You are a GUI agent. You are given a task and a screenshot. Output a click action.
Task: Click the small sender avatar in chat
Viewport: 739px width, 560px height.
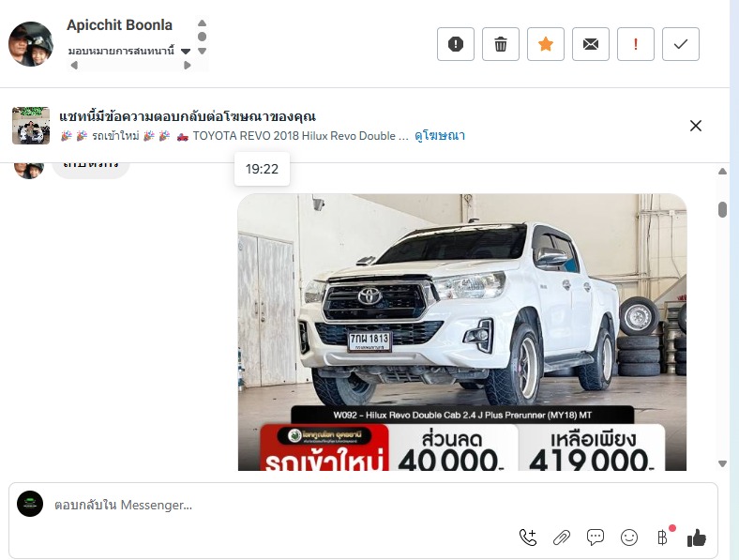pyautogui.click(x=29, y=170)
